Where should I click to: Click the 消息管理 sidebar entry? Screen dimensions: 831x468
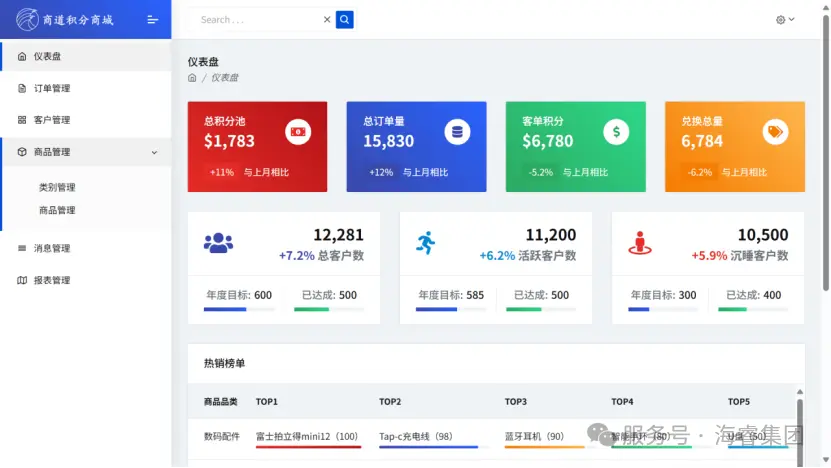(x=52, y=248)
